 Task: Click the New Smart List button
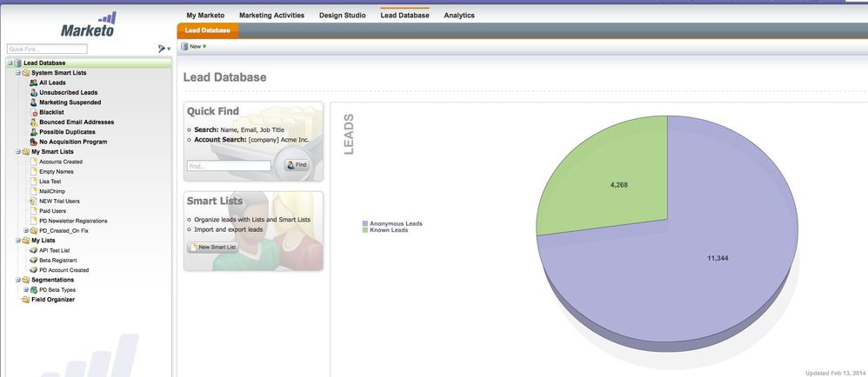click(x=212, y=248)
